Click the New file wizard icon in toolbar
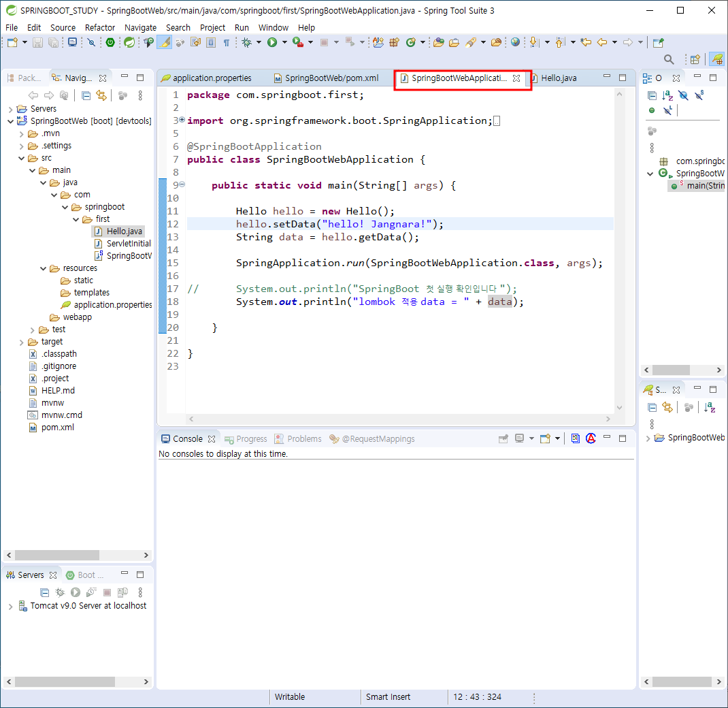This screenshot has height=708, width=728. [12, 43]
